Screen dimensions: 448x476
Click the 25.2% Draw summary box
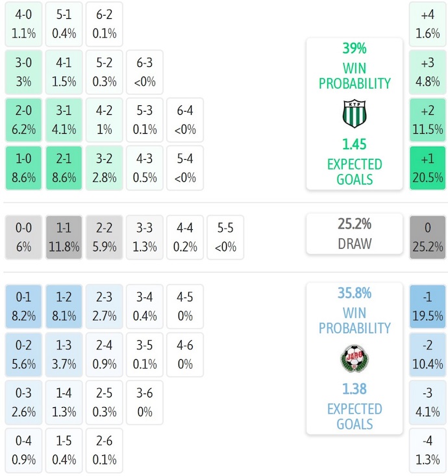pyautogui.click(x=355, y=234)
